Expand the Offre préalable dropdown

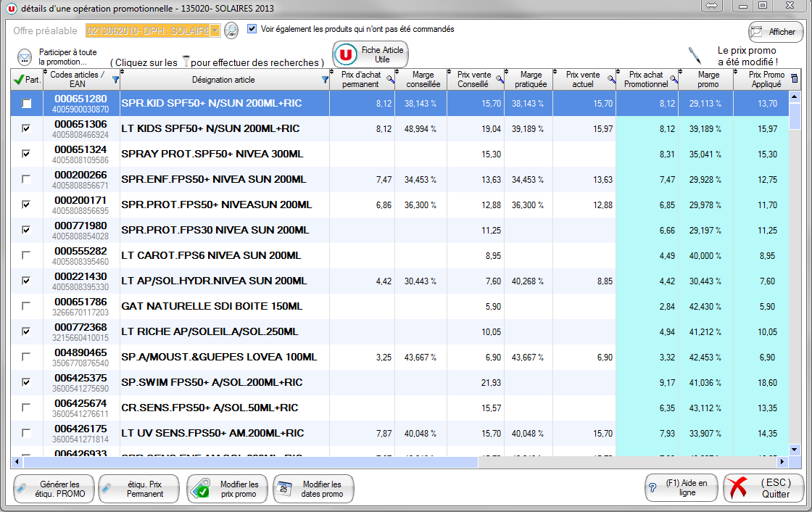pyautogui.click(x=215, y=30)
